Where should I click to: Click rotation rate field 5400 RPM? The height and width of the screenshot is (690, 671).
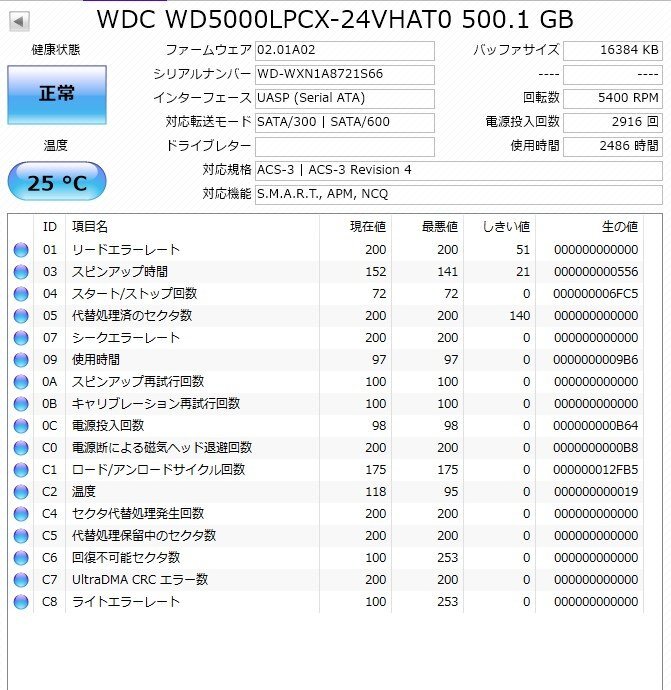(612, 99)
